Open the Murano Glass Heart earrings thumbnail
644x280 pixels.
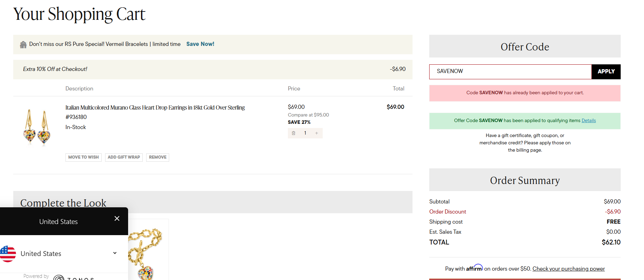(x=37, y=127)
